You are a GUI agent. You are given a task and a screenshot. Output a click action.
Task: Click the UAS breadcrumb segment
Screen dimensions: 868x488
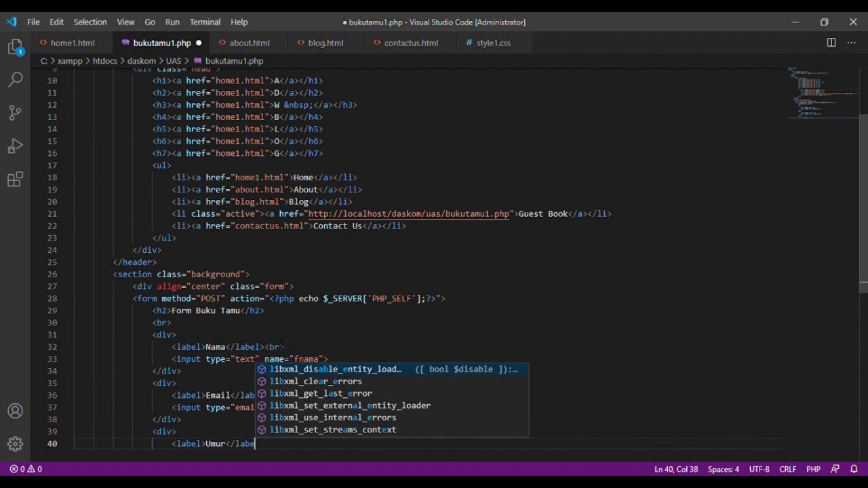coord(174,61)
